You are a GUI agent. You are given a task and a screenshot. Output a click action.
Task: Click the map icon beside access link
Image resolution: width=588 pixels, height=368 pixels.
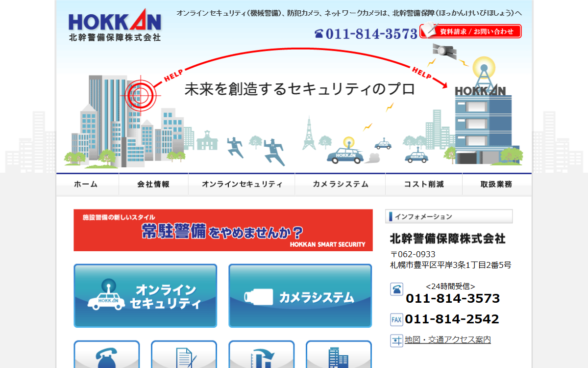tap(396, 341)
